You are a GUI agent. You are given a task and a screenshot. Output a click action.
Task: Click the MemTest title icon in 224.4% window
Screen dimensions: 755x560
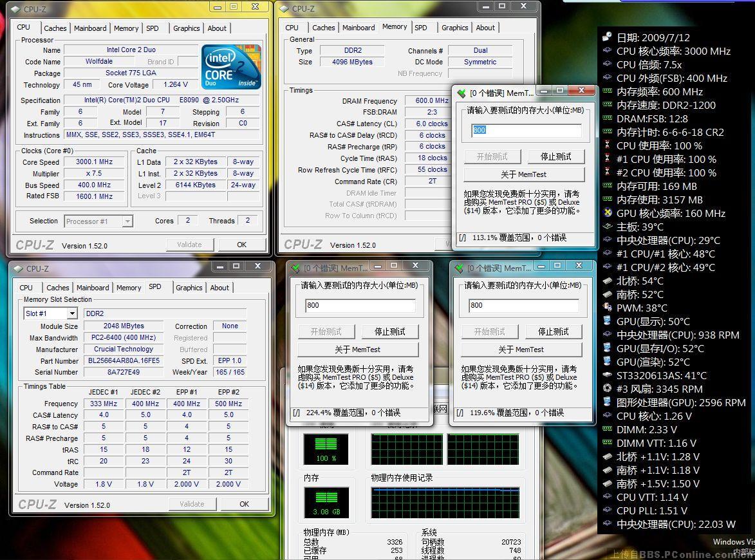tap(295, 268)
